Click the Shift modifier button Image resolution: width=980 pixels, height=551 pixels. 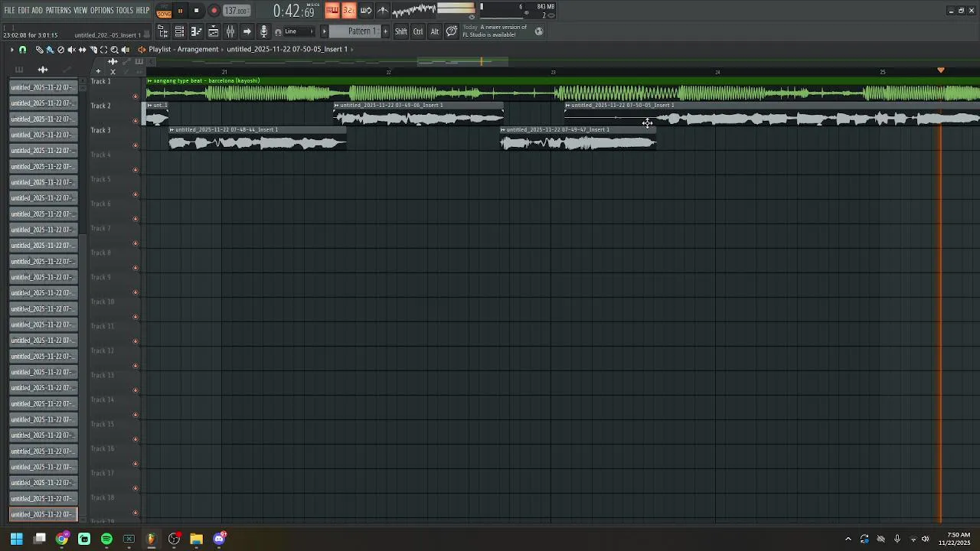coord(401,31)
